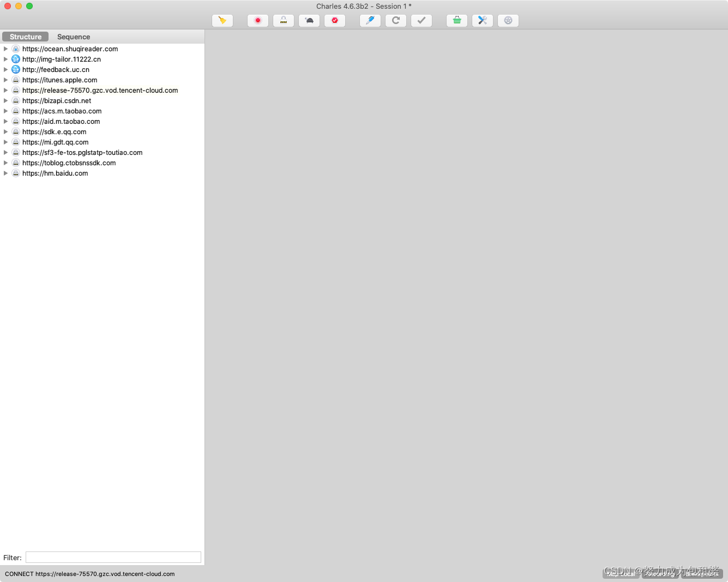Image resolution: width=728 pixels, height=582 pixels.
Task: Expand http://img-tailor.11222.cn node
Action: coord(6,59)
